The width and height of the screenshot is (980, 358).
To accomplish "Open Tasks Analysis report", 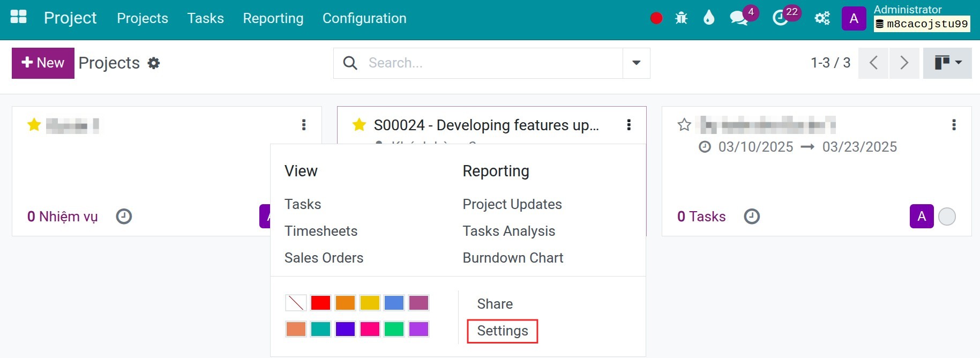I will point(509,231).
